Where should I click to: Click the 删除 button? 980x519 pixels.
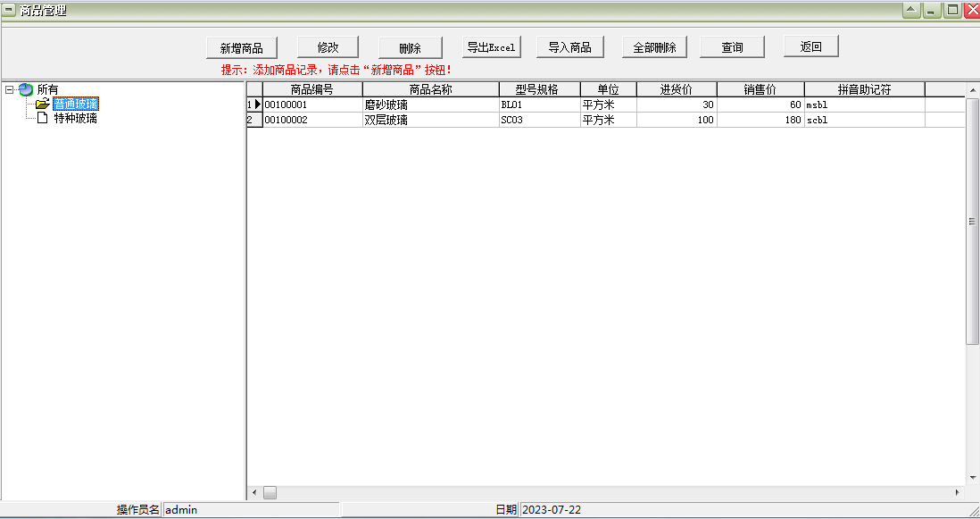[x=410, y=46]
